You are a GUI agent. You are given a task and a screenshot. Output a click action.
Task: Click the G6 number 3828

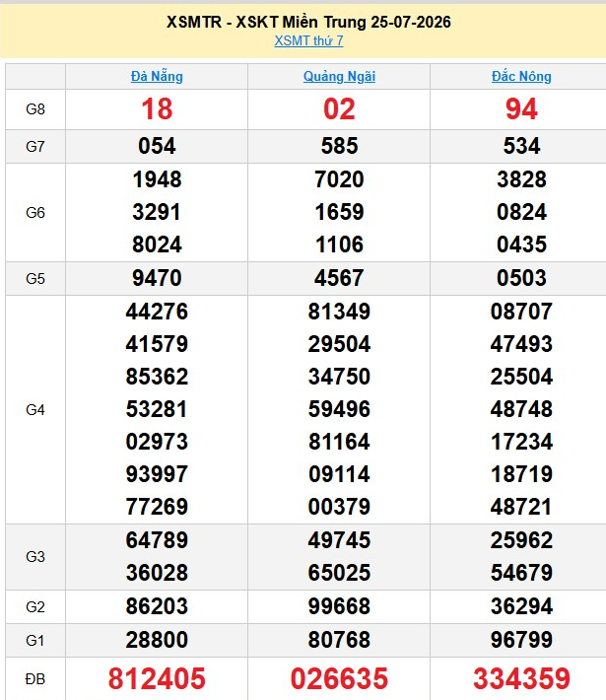521,179
